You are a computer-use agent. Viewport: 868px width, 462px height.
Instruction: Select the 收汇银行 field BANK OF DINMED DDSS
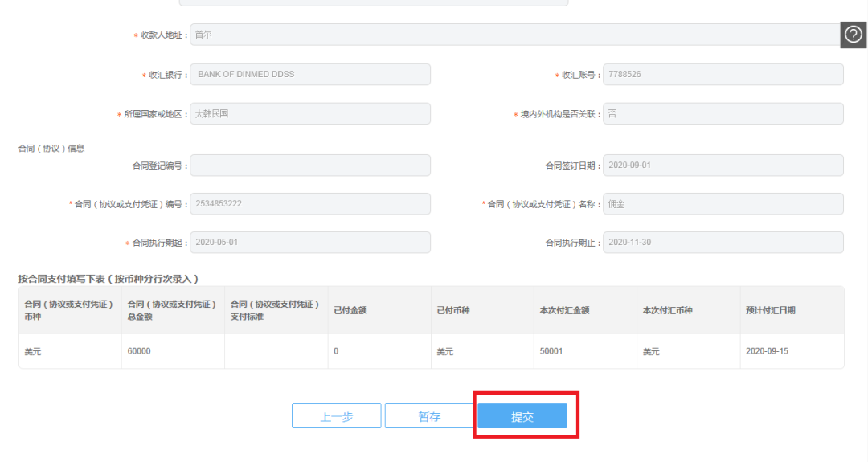pos(310,74)
